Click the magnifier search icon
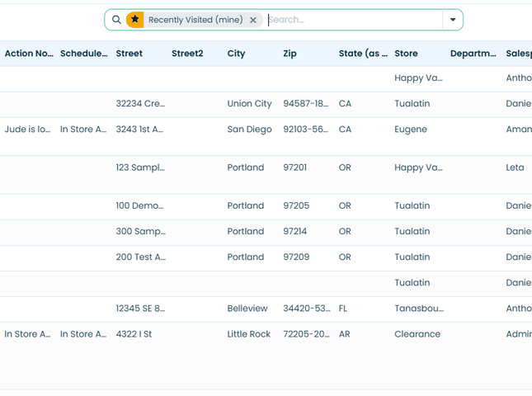The height and width of the screenshot is (396, 532). [116, 20]
